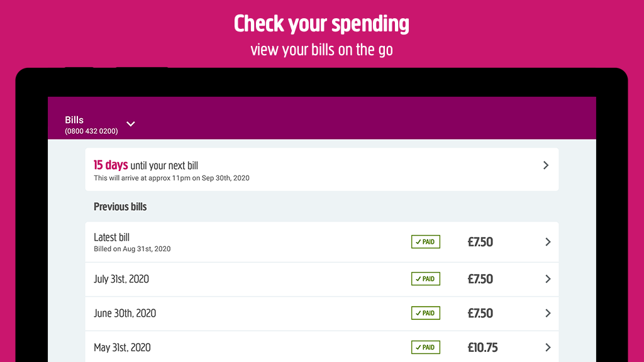The height and width of the screenshot is (362, 644).
Task: Open the July 31st, 2020 bill row
Action: pos(321,280)
